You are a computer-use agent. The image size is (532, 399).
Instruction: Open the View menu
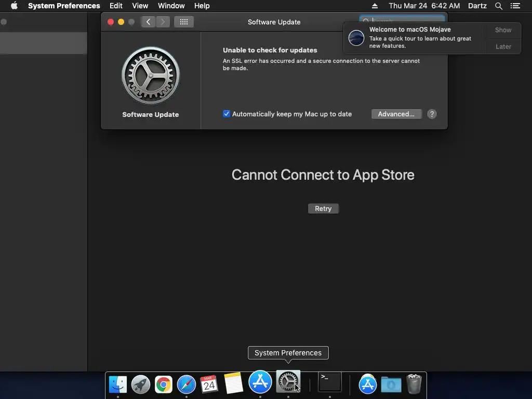(x=140, y=6)
